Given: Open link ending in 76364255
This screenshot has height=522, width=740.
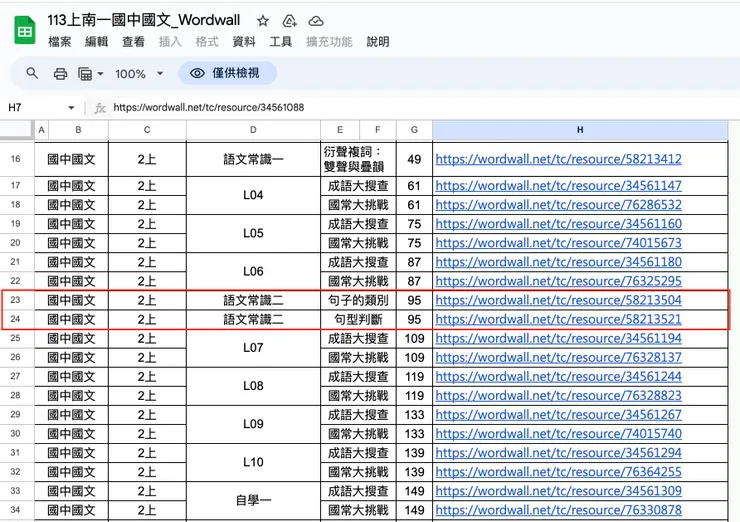Looking at the screenshot, I should [558, 472].
